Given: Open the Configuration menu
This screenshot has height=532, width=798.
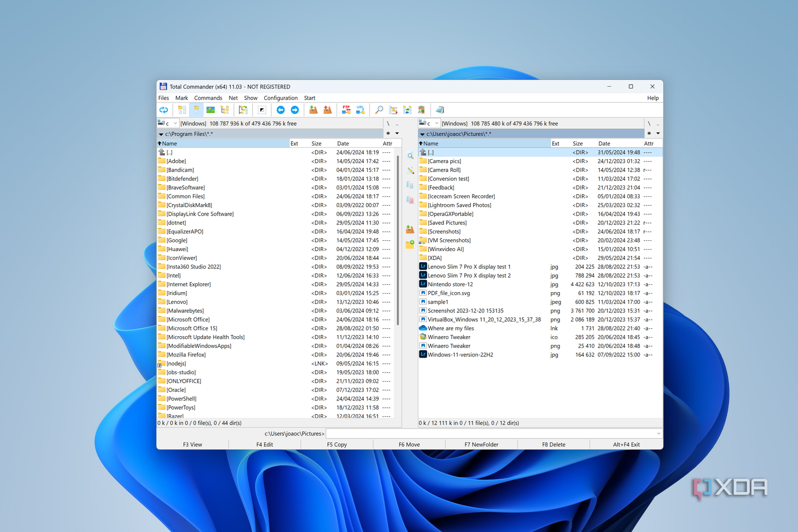Looking at the screenshot, I should pos(281,98).
